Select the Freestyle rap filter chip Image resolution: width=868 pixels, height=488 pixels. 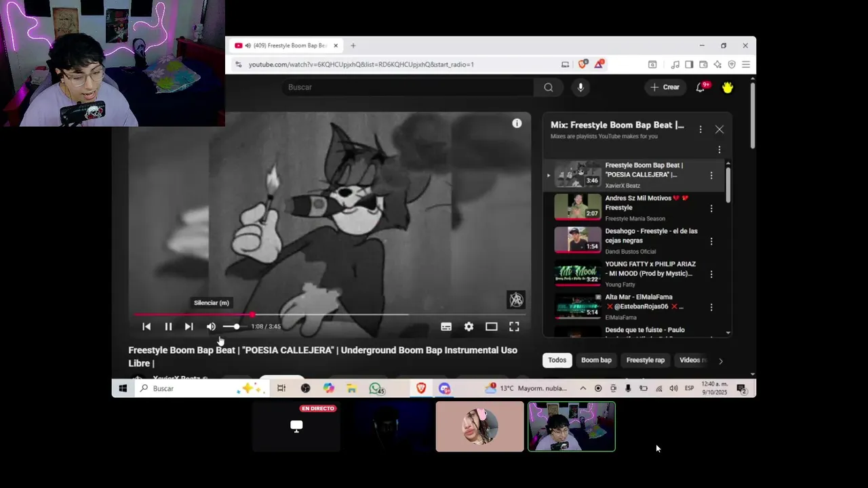[646, 361]
